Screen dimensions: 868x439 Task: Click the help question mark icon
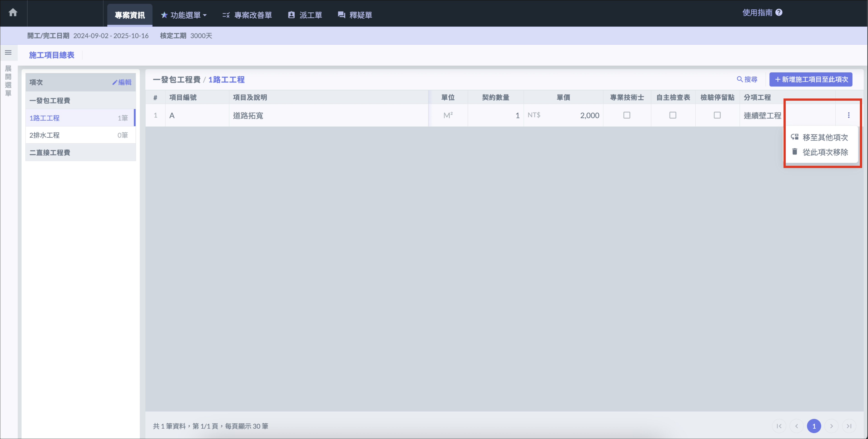[779, 12]
